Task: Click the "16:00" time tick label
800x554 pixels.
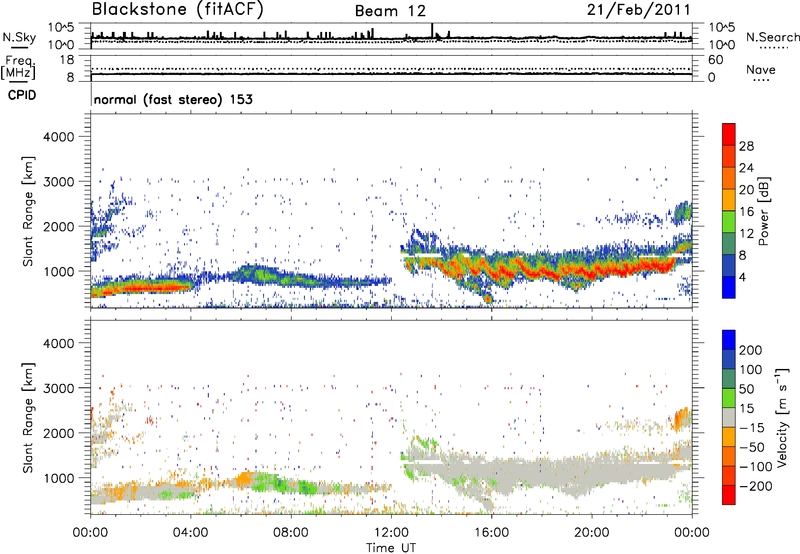Action: (x=491, y=533)
